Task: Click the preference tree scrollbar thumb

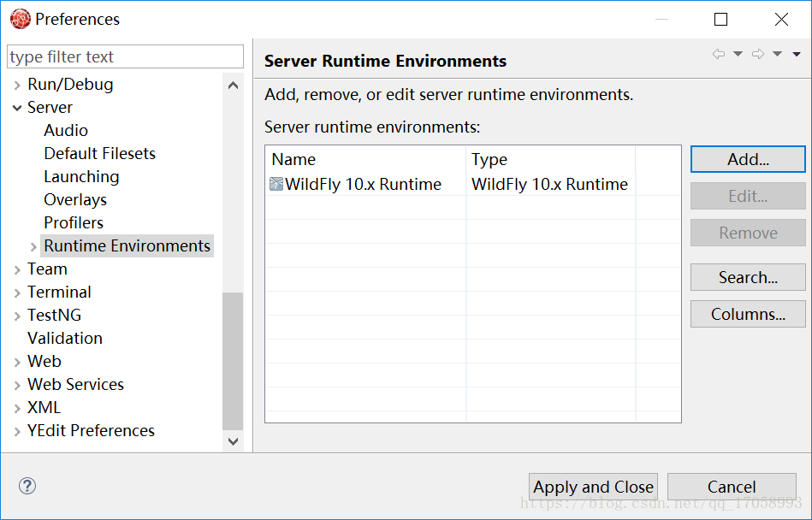Action: pyautogui.click(x=233, y=361)
